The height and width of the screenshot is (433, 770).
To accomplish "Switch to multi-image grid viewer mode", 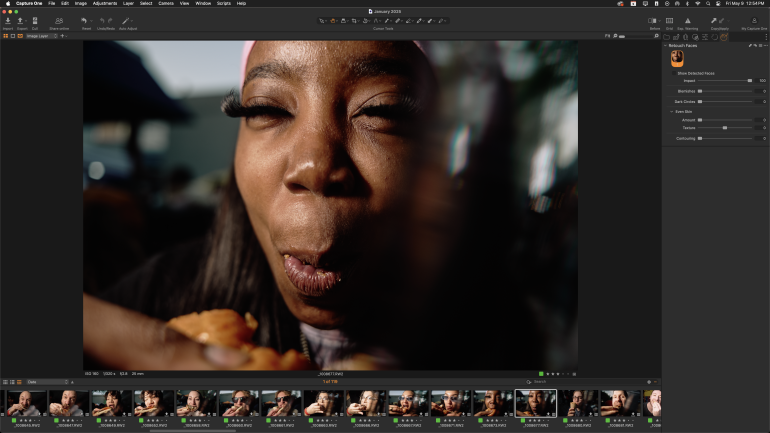I will (x=5, y=36).
